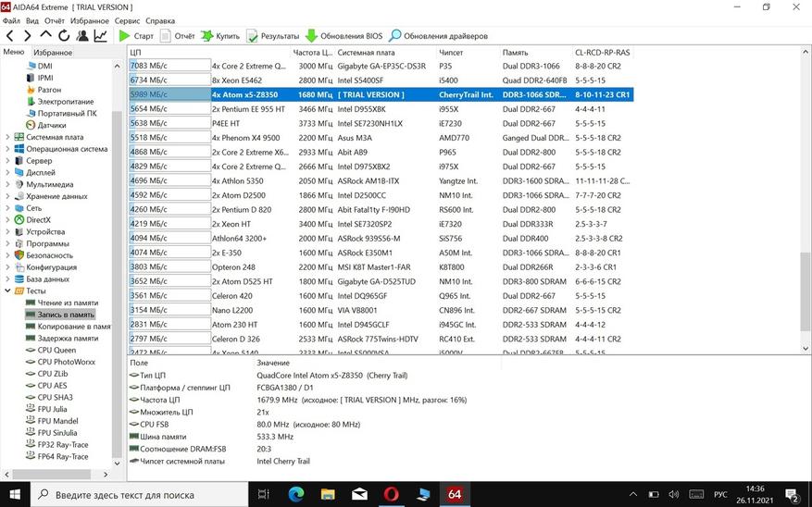
Task: Expand the Мультимедиа tree node
Action: point(7,185)
